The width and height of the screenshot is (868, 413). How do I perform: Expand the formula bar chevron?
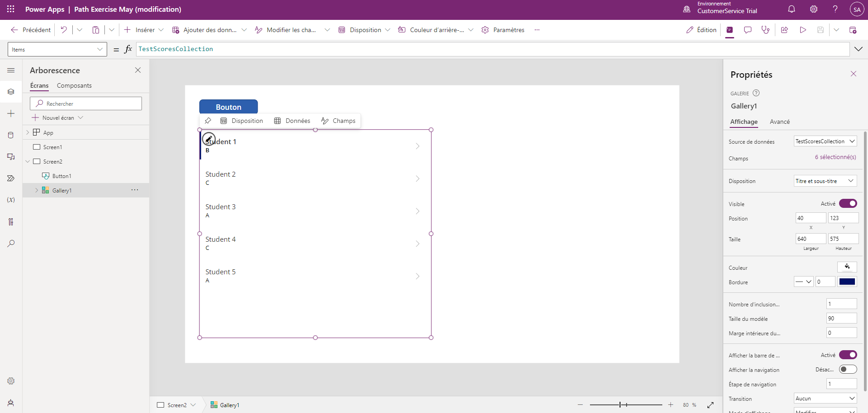click(858, 49)
